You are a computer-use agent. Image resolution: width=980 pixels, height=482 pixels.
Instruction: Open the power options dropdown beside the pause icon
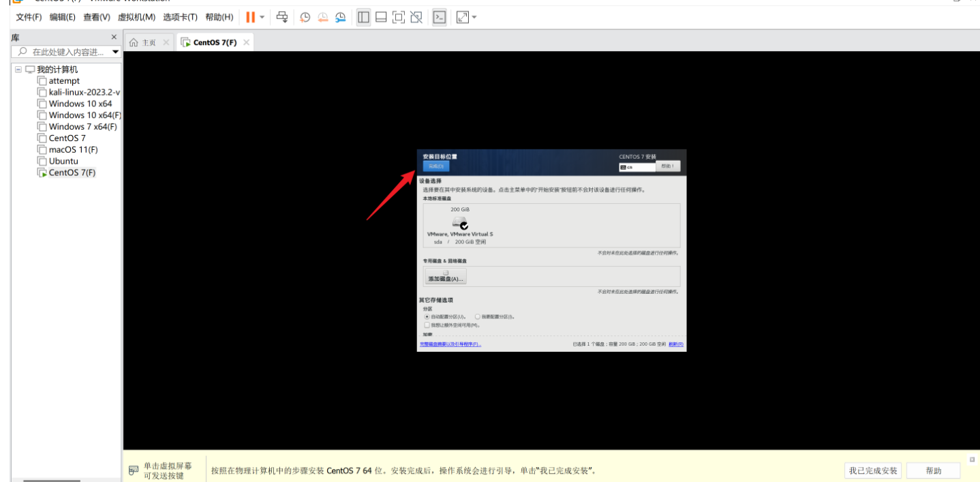[262, 17]
